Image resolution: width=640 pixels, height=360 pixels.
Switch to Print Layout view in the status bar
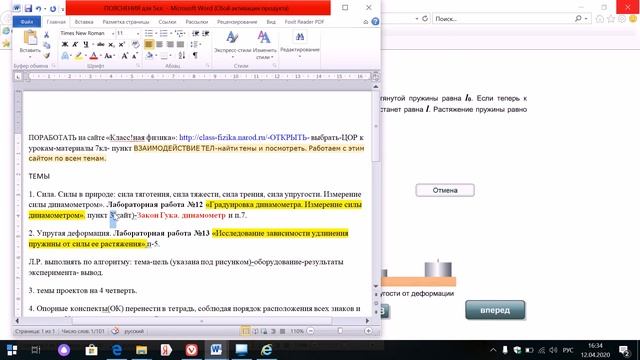246,331
